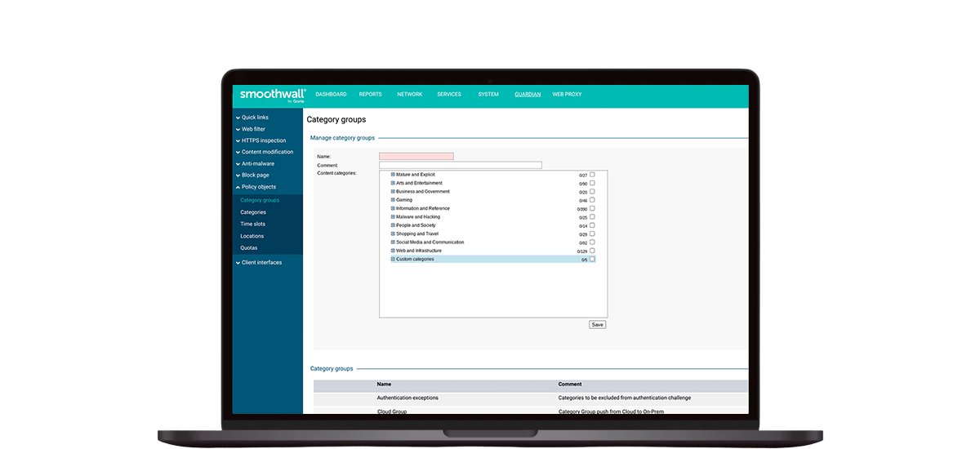The height and width of the screenshot is (449, 980).
Task: Open the Time slots sidebar link
Action: coord(252,224)
